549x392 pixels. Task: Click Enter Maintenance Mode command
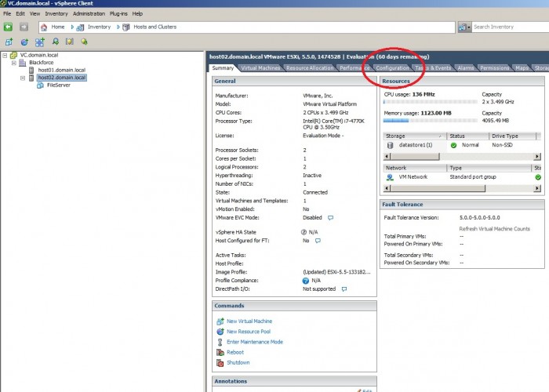(x=255, y=342)
